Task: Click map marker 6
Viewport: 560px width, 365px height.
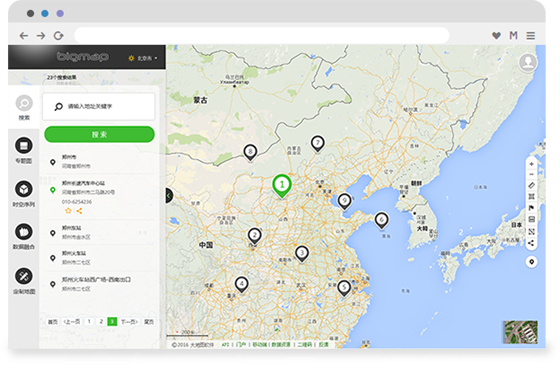Action: pyautogui.click(x=381, y=220)
